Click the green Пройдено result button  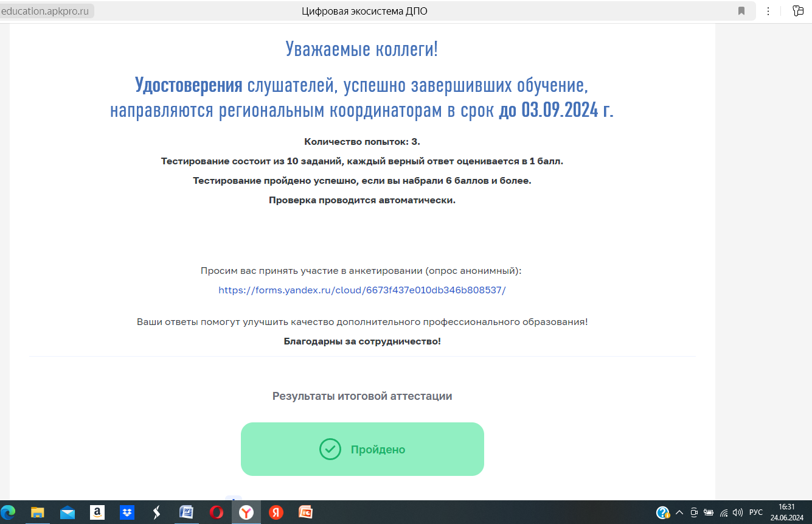363,449
